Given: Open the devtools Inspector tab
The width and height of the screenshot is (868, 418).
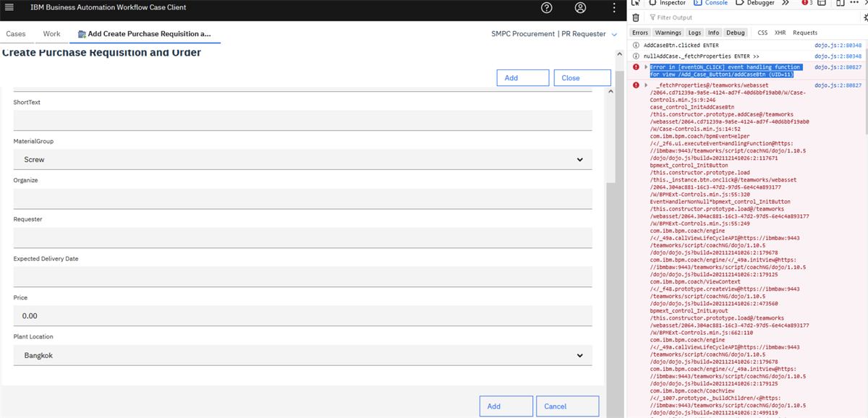Looking at the screenshot, I should tap(667, 3).
